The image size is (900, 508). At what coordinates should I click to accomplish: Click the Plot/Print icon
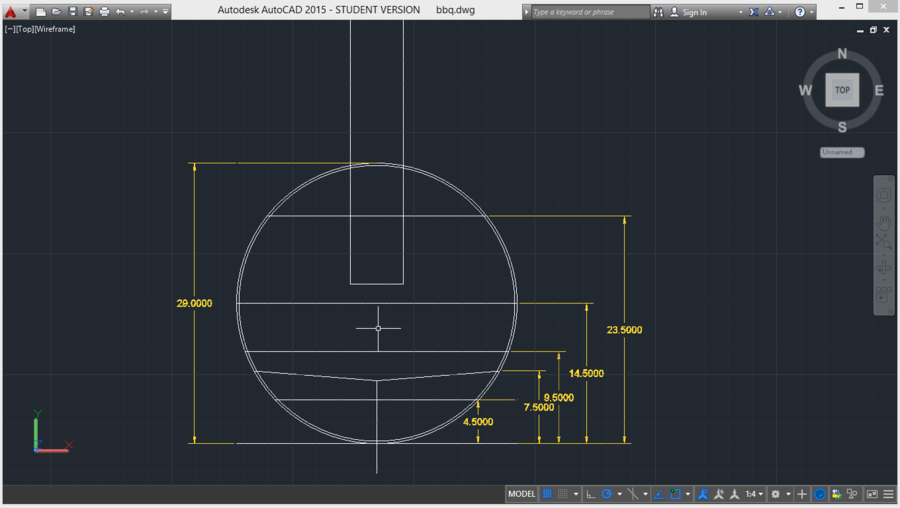pos(104,12)
